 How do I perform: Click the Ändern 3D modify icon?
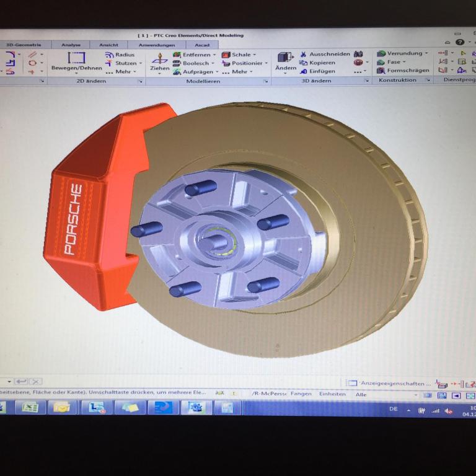tap(285, 60)
